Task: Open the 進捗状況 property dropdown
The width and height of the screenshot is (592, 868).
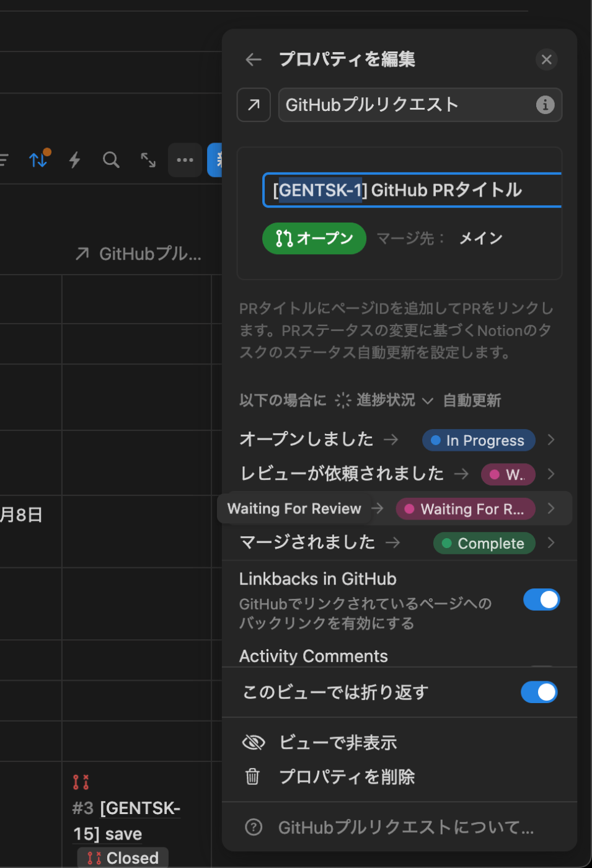Action: (x=384, y=401)
